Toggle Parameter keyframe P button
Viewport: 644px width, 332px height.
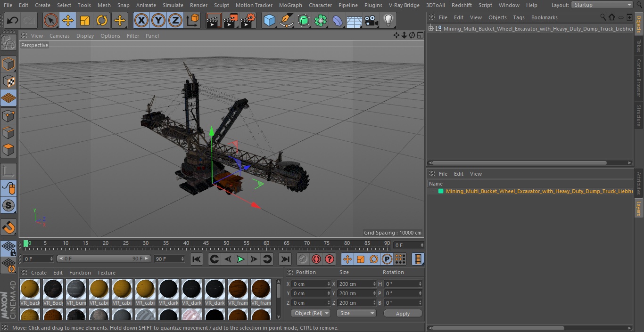click(387, 259)
